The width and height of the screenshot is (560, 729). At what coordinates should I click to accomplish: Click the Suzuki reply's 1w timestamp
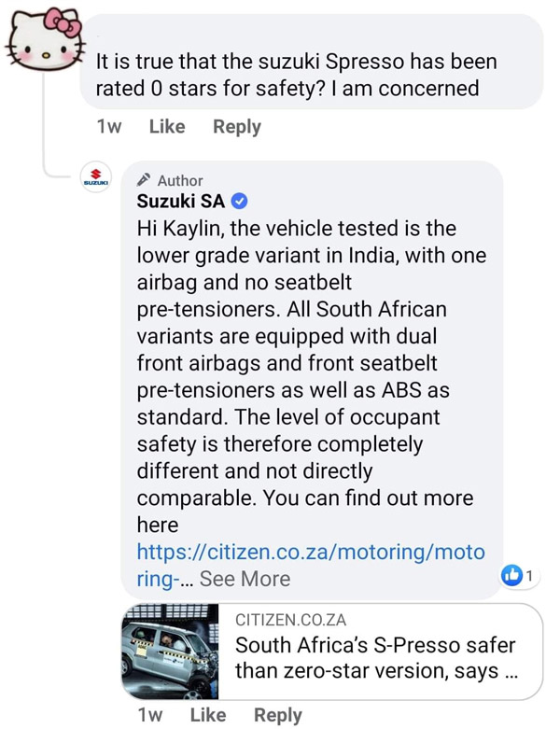point(149,715)
